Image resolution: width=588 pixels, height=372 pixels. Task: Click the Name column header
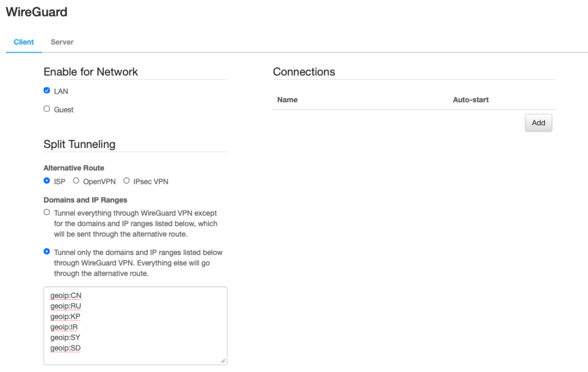287,100
